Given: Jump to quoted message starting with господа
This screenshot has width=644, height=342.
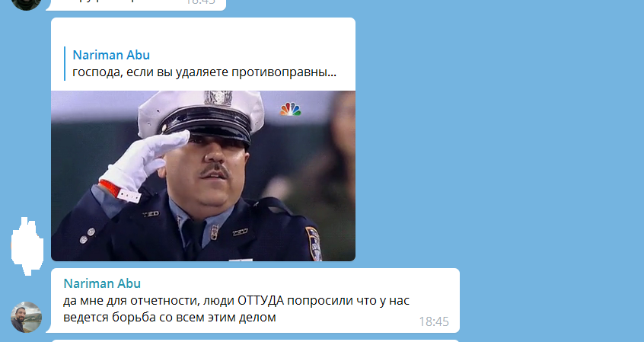Looking at the screenshot, I should (x=205, y=72).
